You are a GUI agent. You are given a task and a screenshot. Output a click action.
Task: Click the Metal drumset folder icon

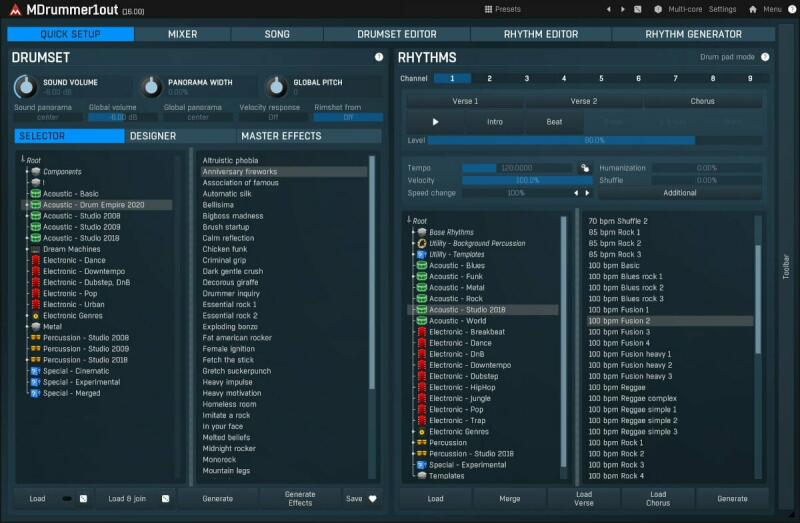click(x=36, y=327)
